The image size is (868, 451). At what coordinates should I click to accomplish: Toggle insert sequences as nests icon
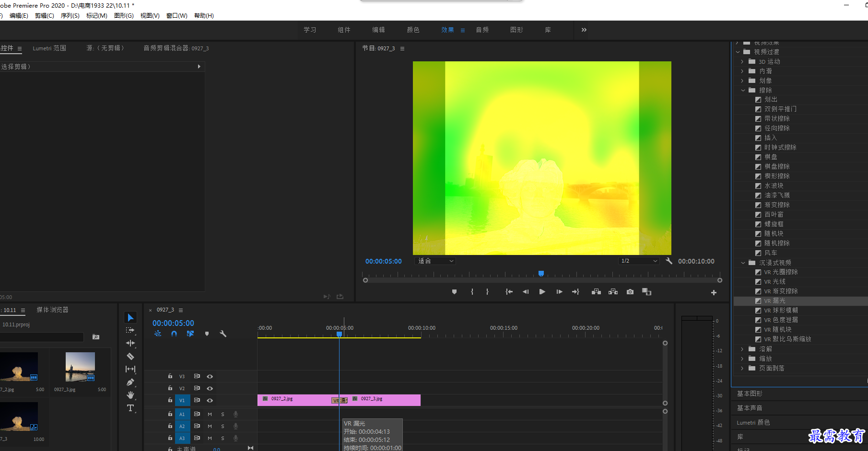tap(158, 334)
